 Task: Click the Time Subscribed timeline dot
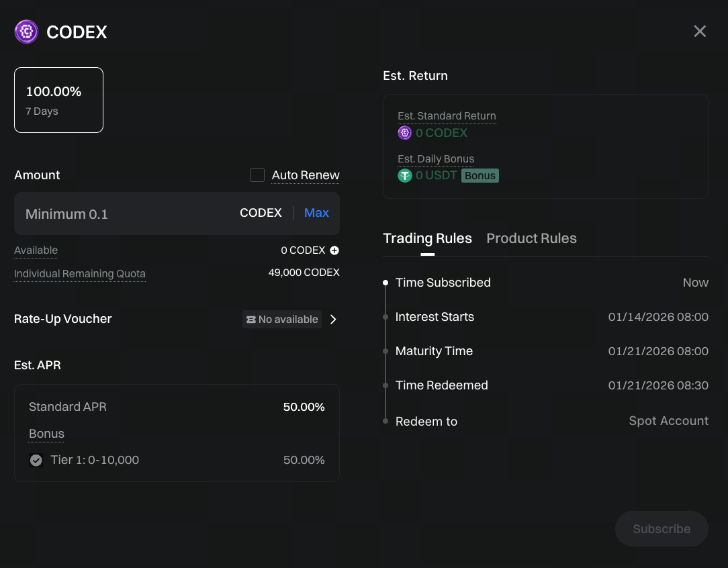pos(385,283)
